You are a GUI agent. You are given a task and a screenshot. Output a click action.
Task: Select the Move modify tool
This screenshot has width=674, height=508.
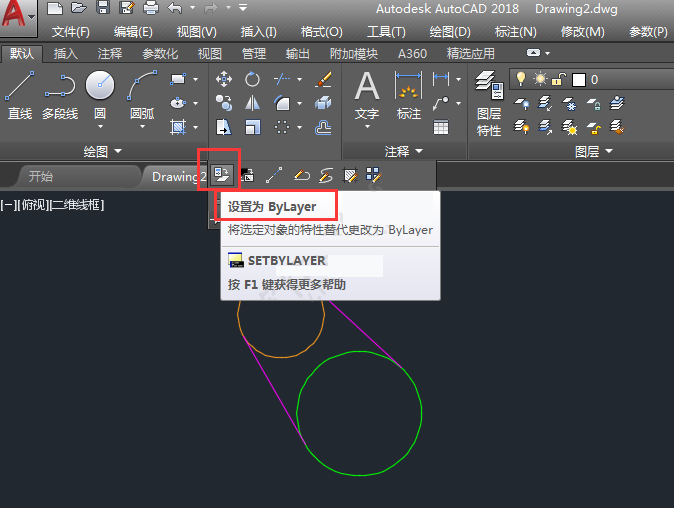click(x=224, y=79)
